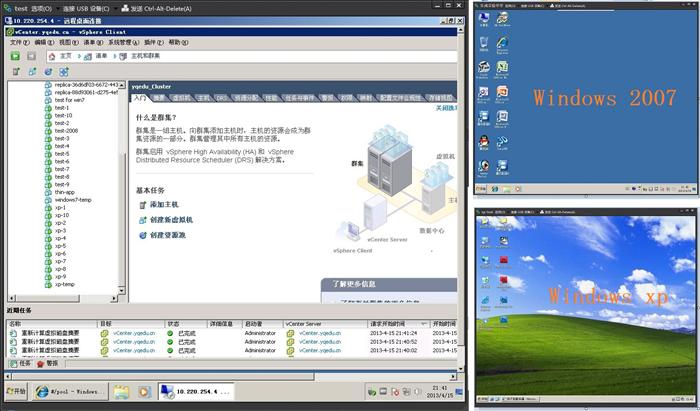This screenshot has width=700, height=411.
Task: Open 连接 USB 设备(C) dropdown
Action: coord(86,8)
